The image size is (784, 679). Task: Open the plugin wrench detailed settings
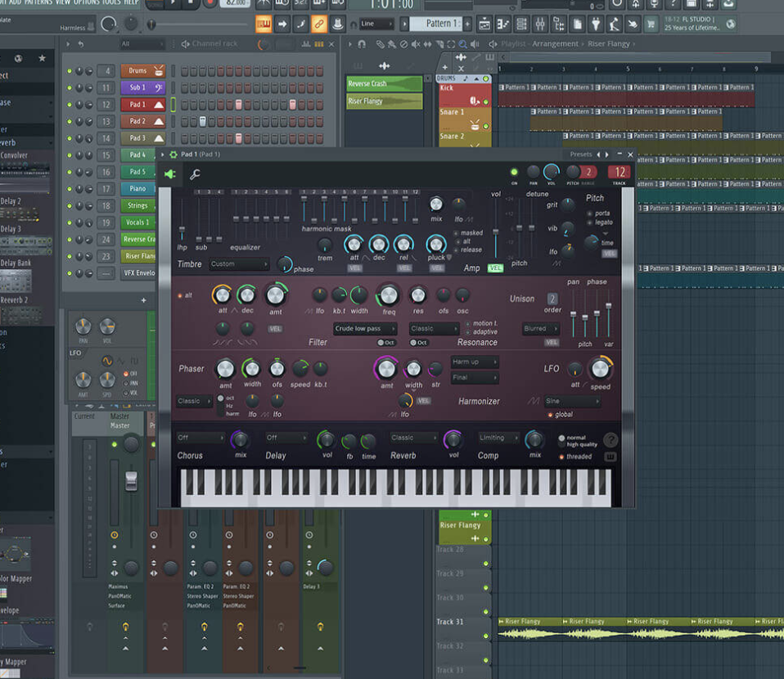click(195, 174)
